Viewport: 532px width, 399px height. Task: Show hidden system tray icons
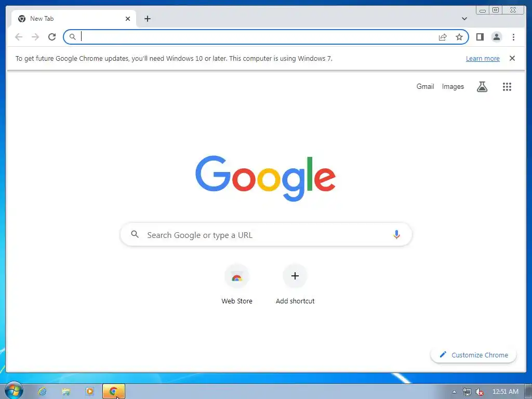[x=454, y=392]
